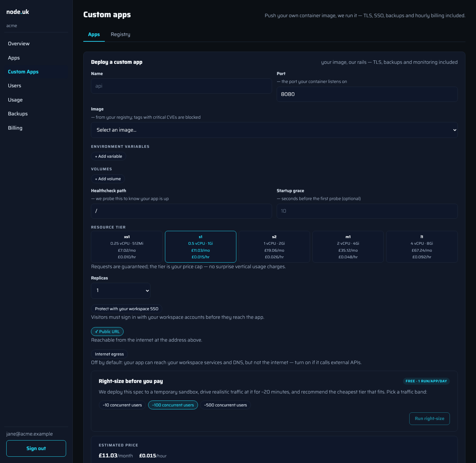Click the Right-size before you pay heading
Image resolution: width=476 pixels, height=463 pixels.
pos(131,381)
